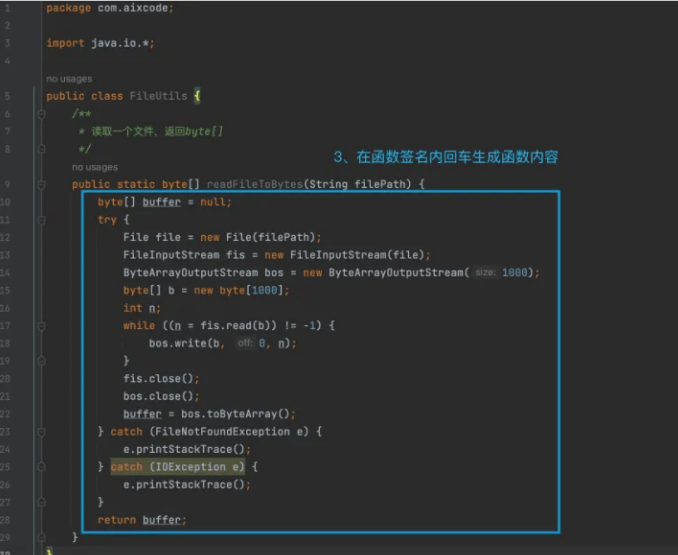This screenshot has width=678, height=555.
Task: Click the 1000 value after the size hint
Action: click(x=515, y=273)
